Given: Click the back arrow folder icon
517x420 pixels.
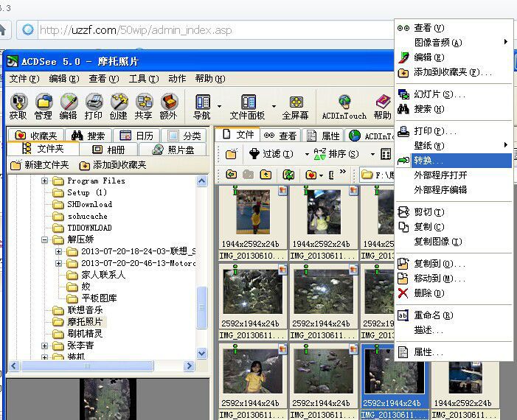Looking at the screenshot, I should (x=232, y=175).
